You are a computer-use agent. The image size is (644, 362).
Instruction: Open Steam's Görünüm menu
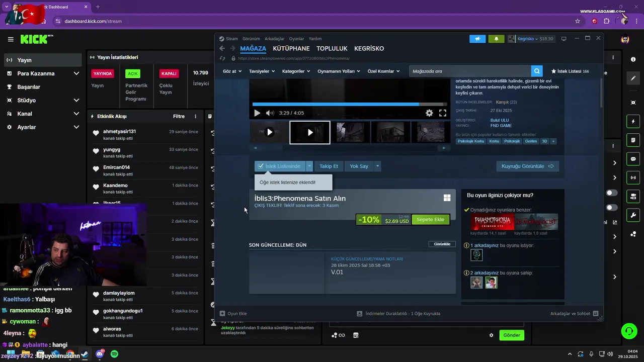point(251,39)
